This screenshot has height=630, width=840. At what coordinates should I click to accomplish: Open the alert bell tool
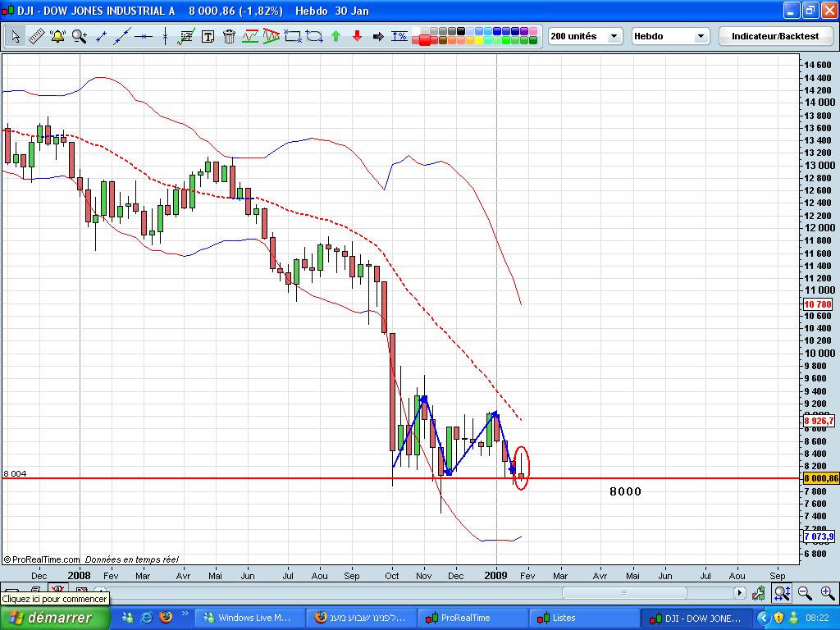click(57, 36)
